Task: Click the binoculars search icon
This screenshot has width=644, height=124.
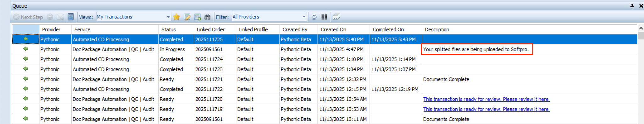Action: (x=208, y=17)
